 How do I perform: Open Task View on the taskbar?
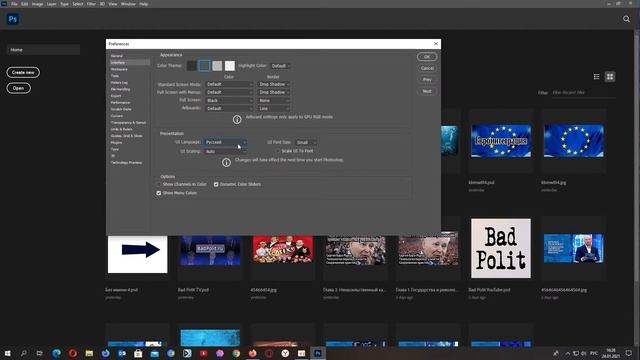pyautogui.click(x=40, y=353)
